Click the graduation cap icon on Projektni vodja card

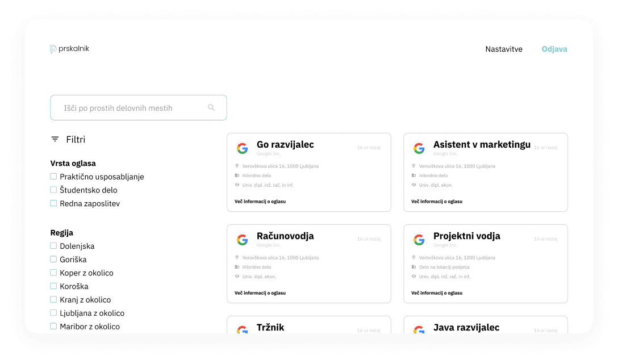tap(414, 276)
